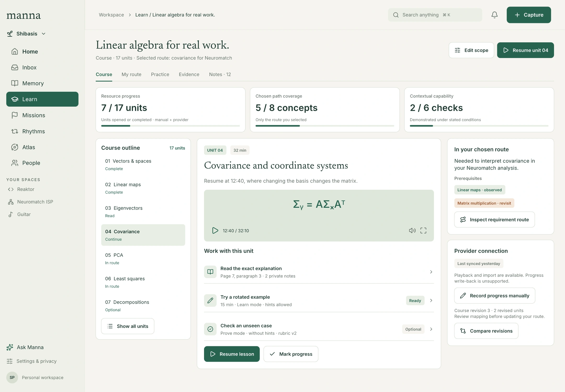Click Mark progress button
This screenshot has width=565, height=392.
point(291,354)
